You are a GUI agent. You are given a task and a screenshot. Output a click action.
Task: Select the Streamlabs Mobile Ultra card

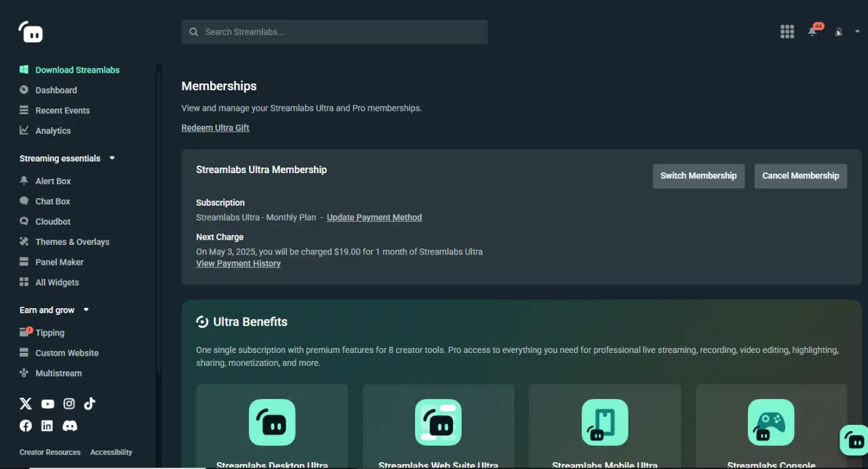[605, 426]
